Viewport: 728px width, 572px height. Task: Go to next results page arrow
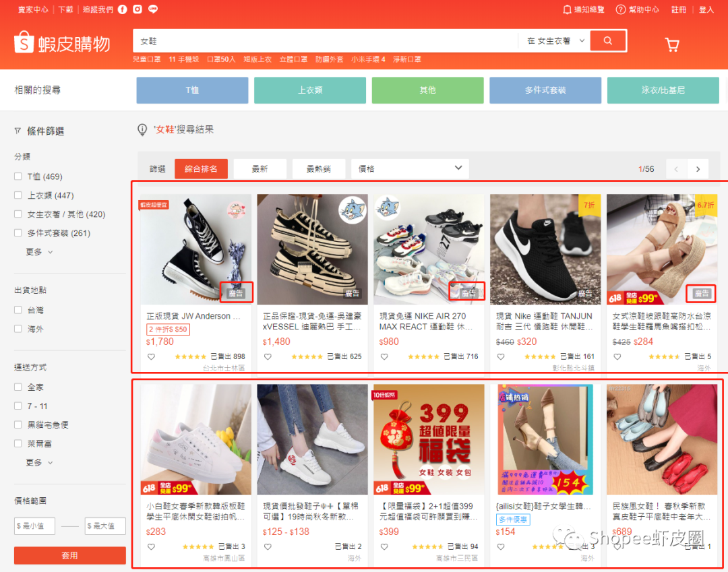[698, 169]
